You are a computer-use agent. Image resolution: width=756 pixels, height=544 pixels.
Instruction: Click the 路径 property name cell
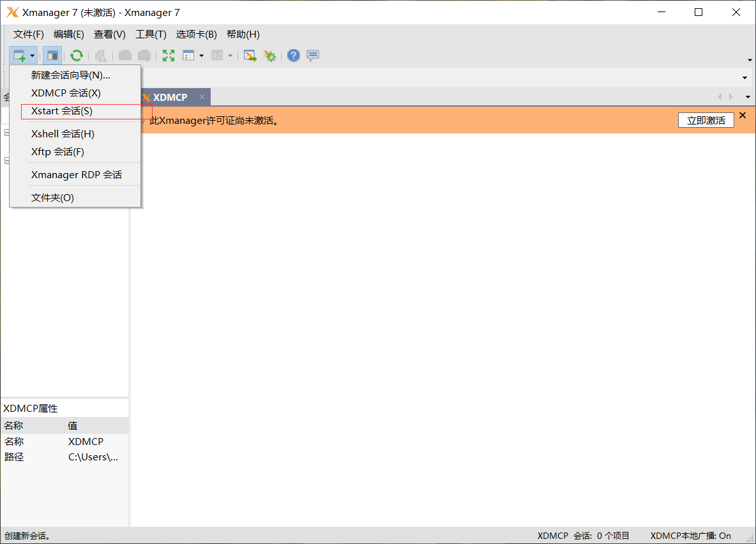(14, 457)
